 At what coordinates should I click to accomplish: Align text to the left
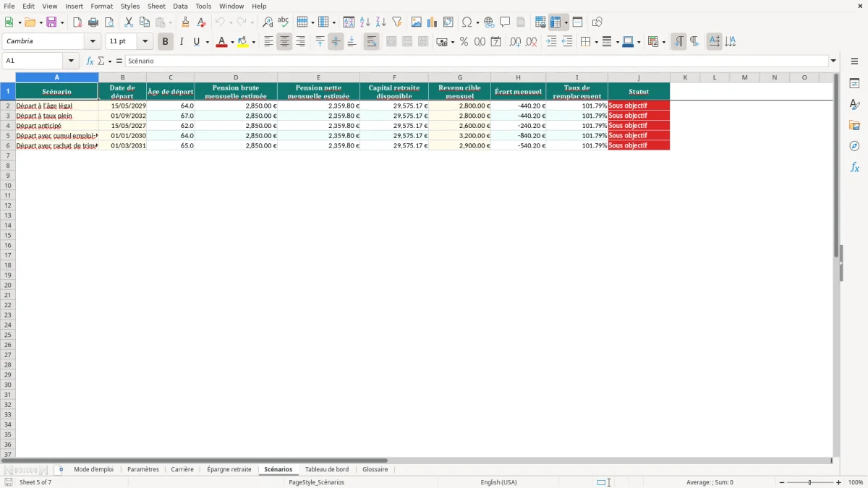[268, 42]
